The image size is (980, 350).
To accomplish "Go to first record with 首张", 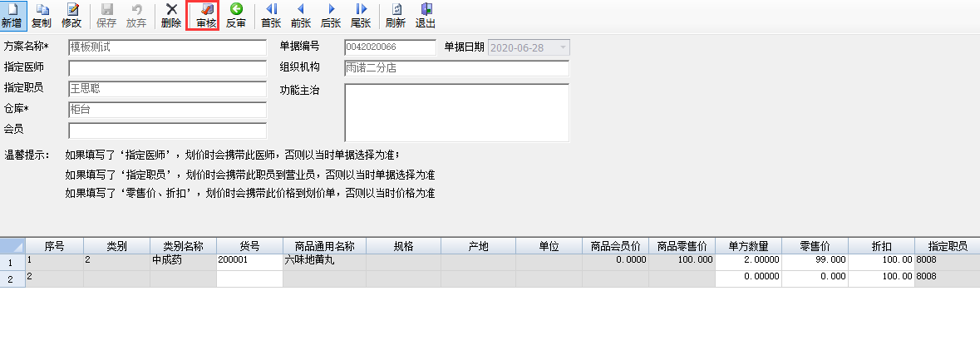I will point(271,16).
